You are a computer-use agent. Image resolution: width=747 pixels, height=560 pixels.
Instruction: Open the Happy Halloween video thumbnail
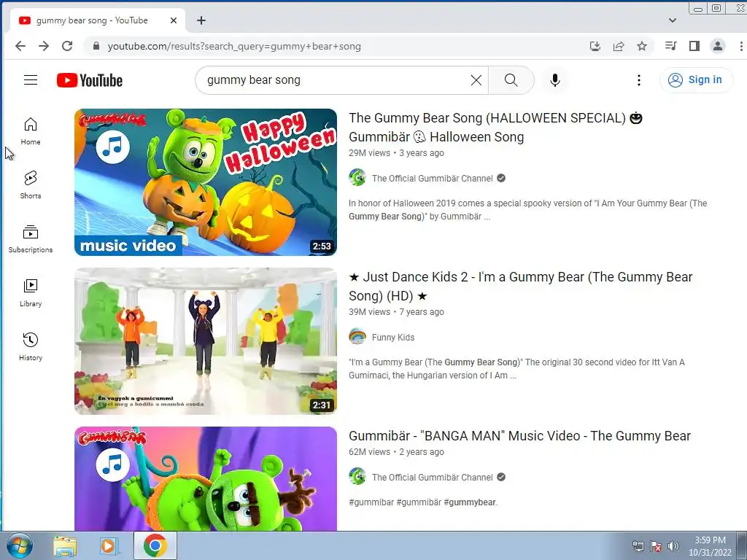click(x=205, y=182)
